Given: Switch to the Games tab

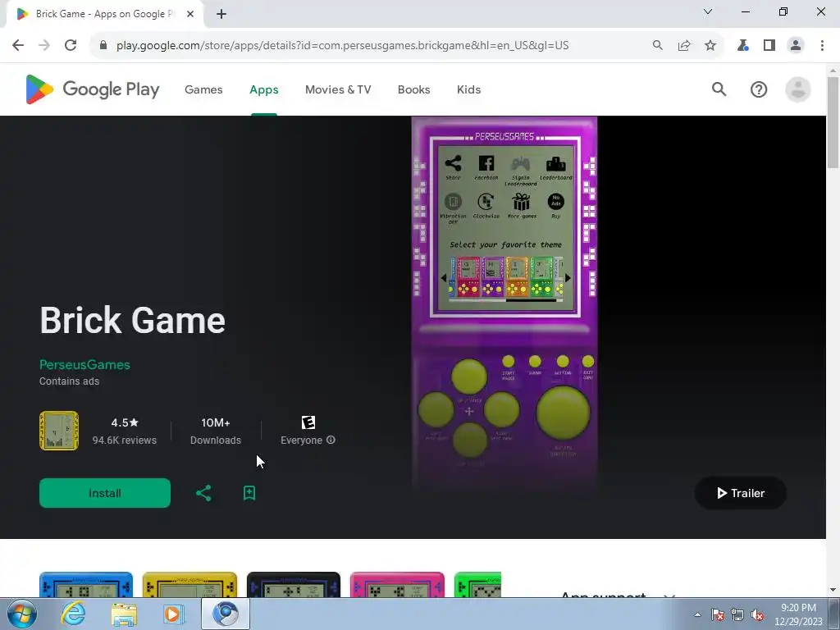Looking at the screenshot, I should 203,89.
